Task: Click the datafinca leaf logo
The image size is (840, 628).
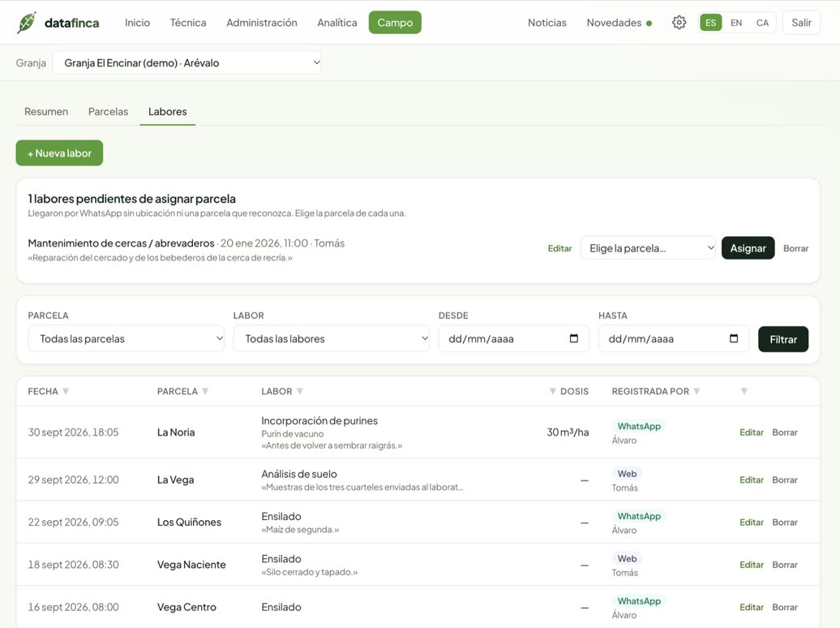Action: click(x=26, y=23)
